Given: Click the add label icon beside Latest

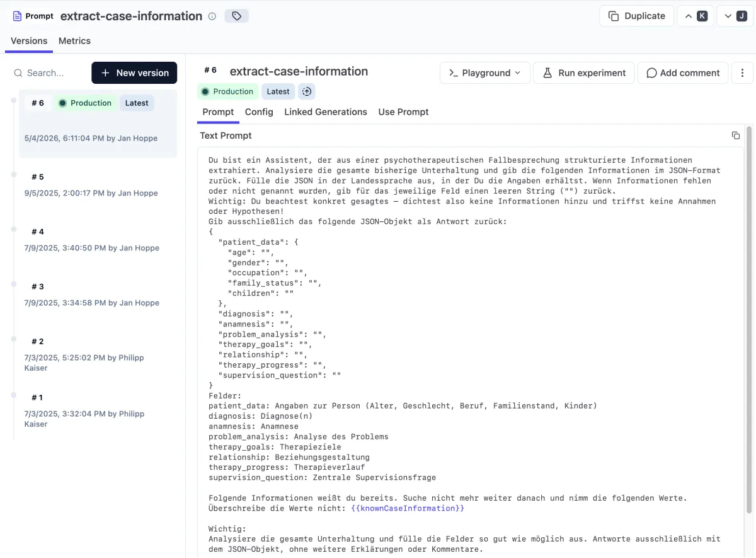Looking at the screenshot, I should point(307,91).
